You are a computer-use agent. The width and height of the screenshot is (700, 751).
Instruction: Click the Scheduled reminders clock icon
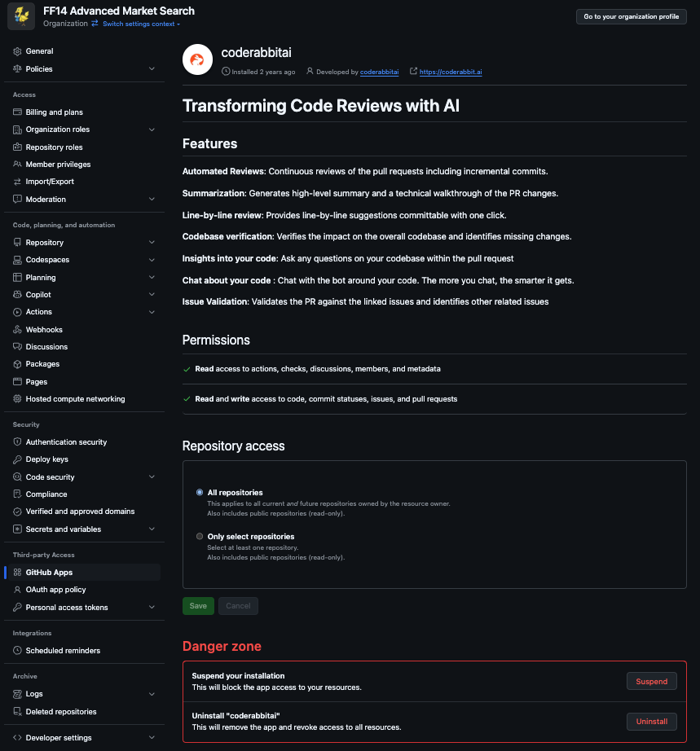17,651
